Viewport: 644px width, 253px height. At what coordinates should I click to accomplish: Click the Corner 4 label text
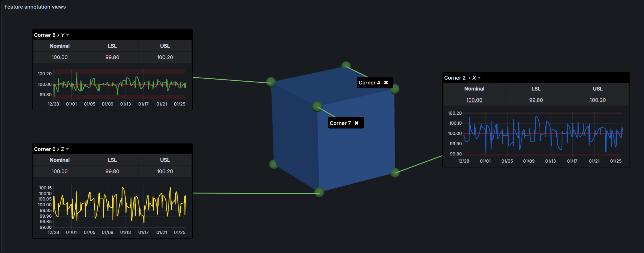click(369, 83)
